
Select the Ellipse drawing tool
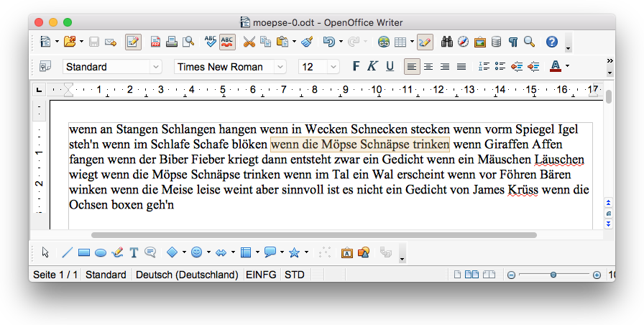coord(101,252)
